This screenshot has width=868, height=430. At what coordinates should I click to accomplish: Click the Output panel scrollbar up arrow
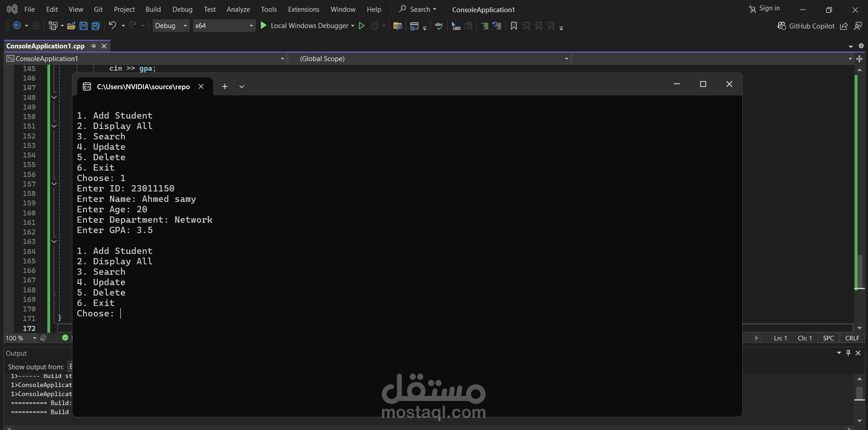[859, 378]
